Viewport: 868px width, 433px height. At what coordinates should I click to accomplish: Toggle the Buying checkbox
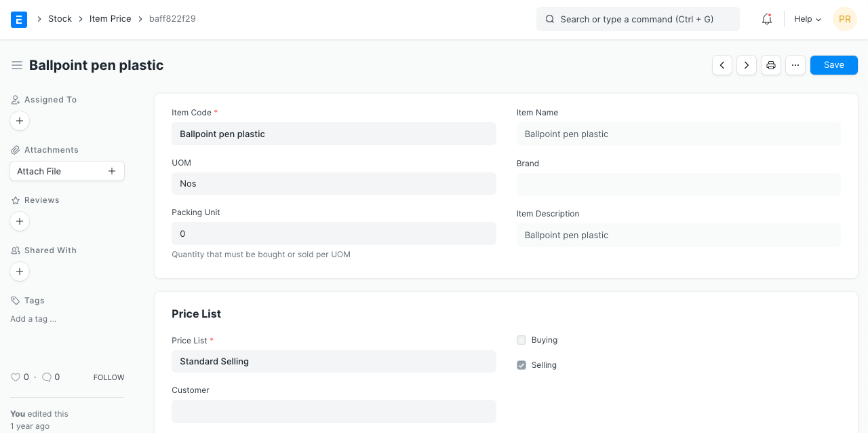click(x=521, y=340)
